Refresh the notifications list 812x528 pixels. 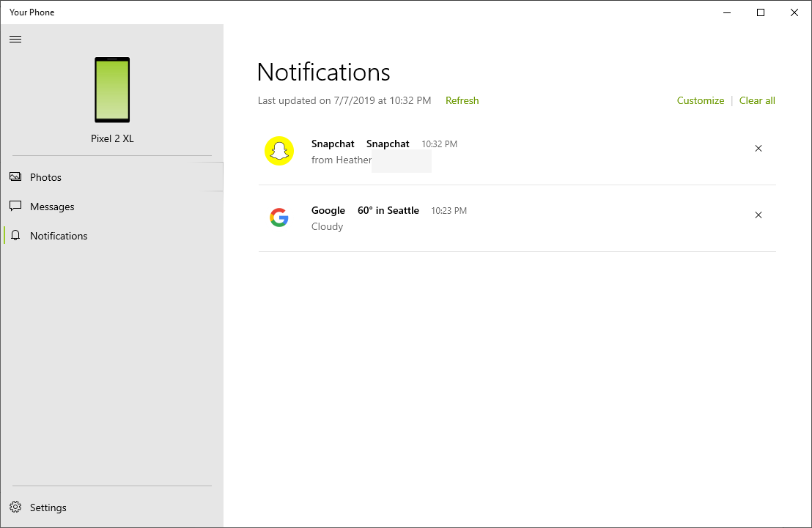(x=462, y=100)
